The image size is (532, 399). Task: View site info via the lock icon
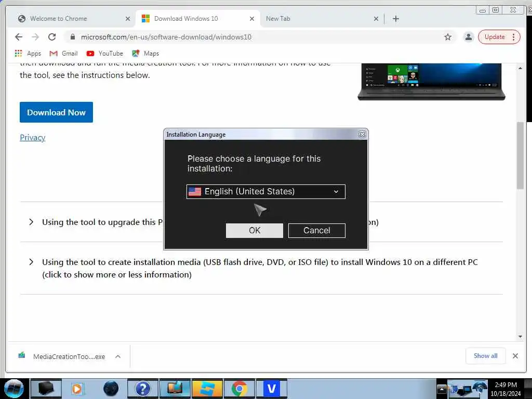point(72,37)
